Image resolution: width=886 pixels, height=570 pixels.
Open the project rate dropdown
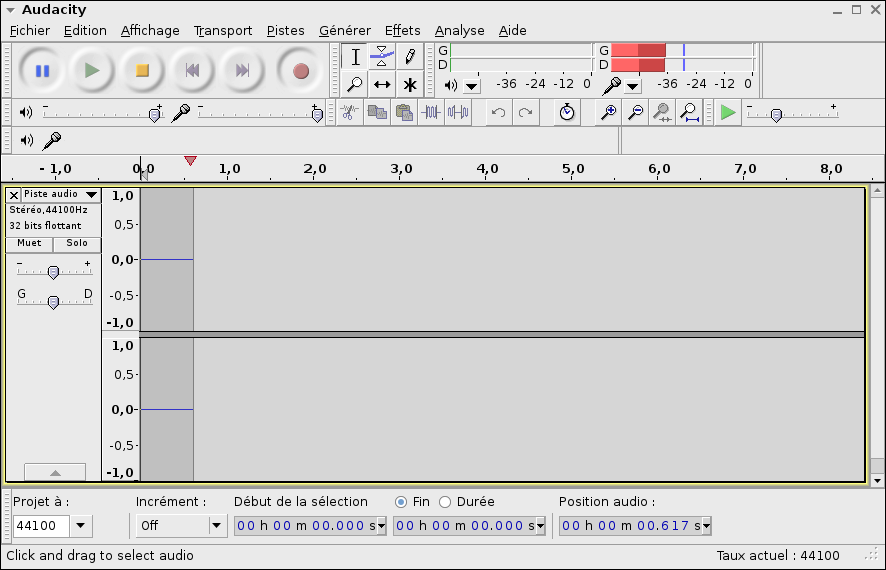[x=81, y=525]
